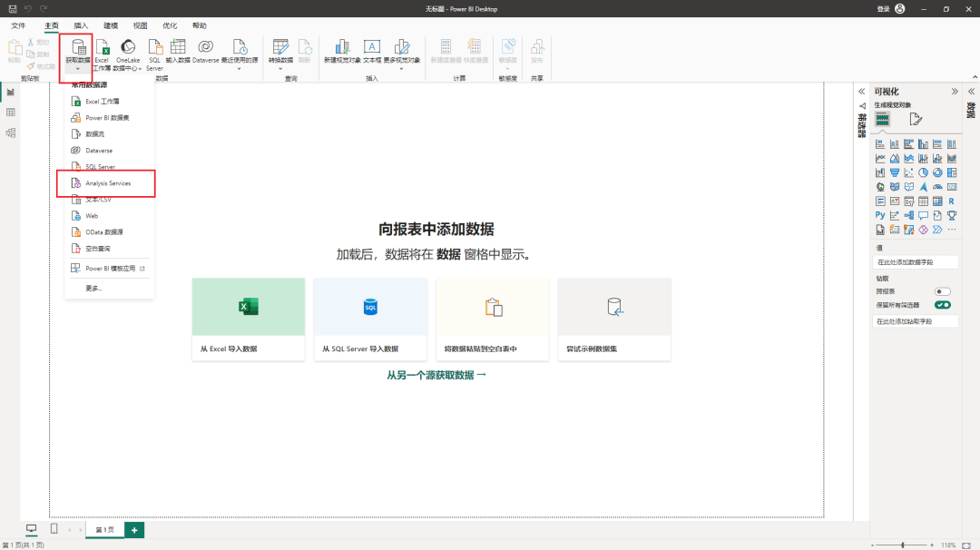Switch to desktop layout at the bottom

click(x=31, y=529)
